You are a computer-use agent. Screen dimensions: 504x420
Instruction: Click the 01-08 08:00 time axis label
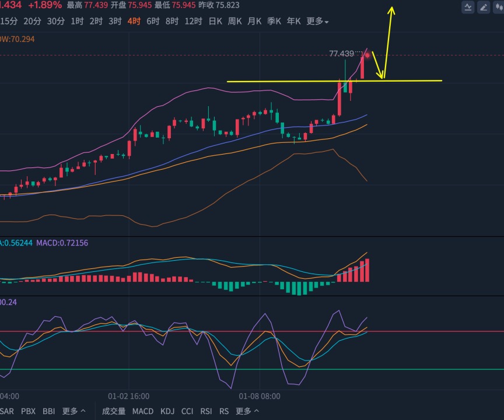(260, 396)
